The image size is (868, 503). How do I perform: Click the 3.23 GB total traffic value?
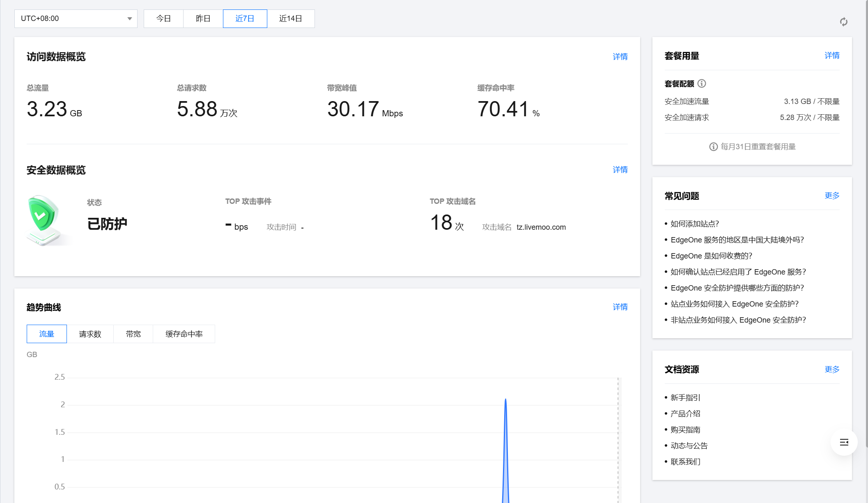54,109
